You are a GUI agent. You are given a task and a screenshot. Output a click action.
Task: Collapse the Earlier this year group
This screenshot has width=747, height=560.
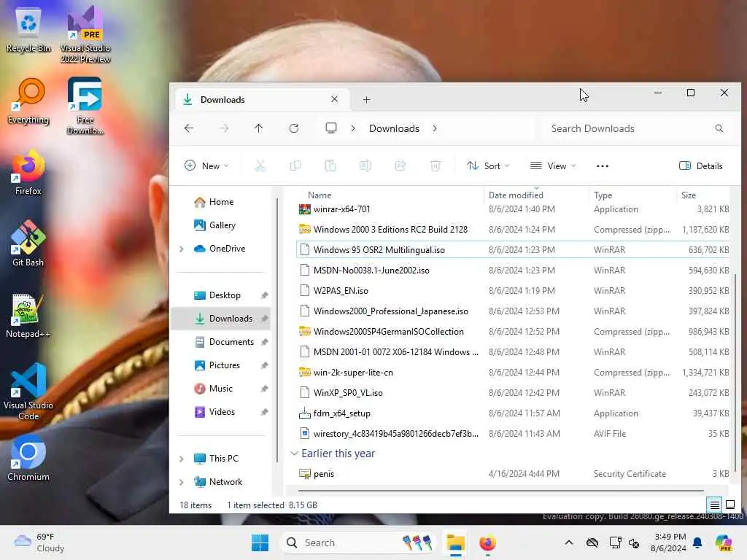click(294, 454)
